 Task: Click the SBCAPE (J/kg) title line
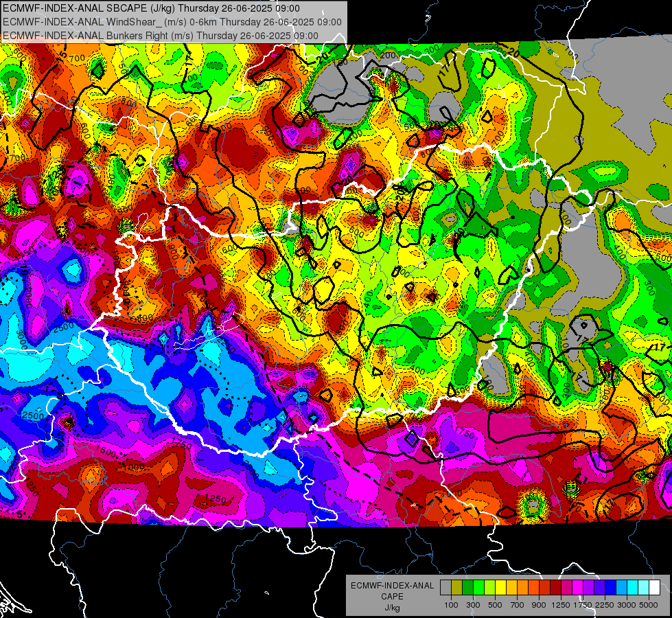(151, 8)
